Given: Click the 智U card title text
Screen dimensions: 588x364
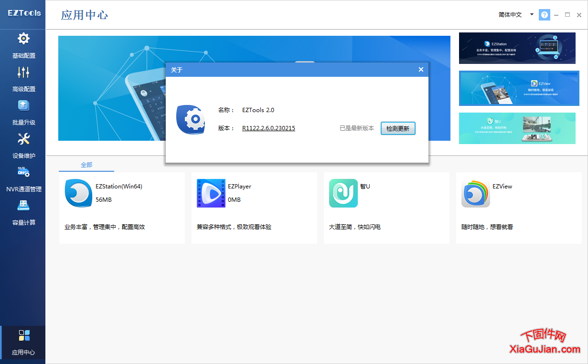Looking at the screenshot, I should point(365,187).
